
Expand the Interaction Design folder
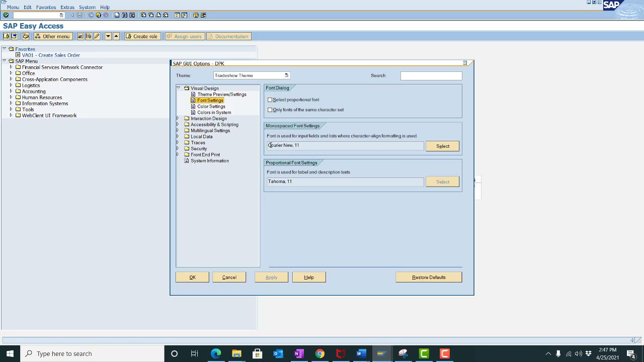[178, 119]
